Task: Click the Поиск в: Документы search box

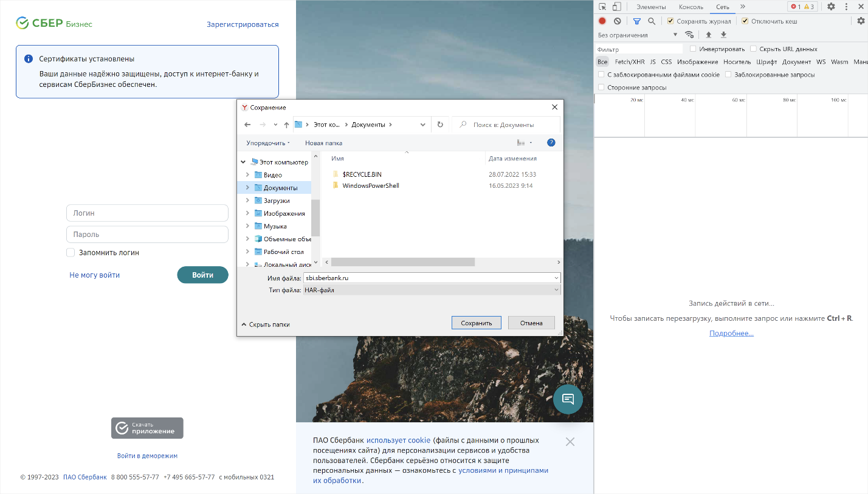Action: pos(506,125)
